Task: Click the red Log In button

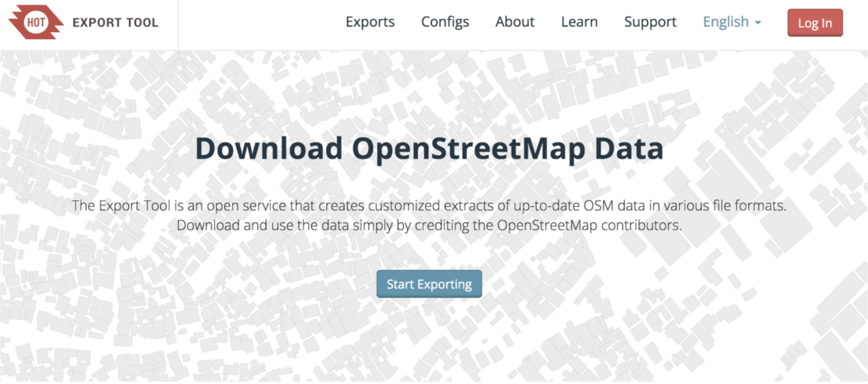Action: [x=815, y=23]
